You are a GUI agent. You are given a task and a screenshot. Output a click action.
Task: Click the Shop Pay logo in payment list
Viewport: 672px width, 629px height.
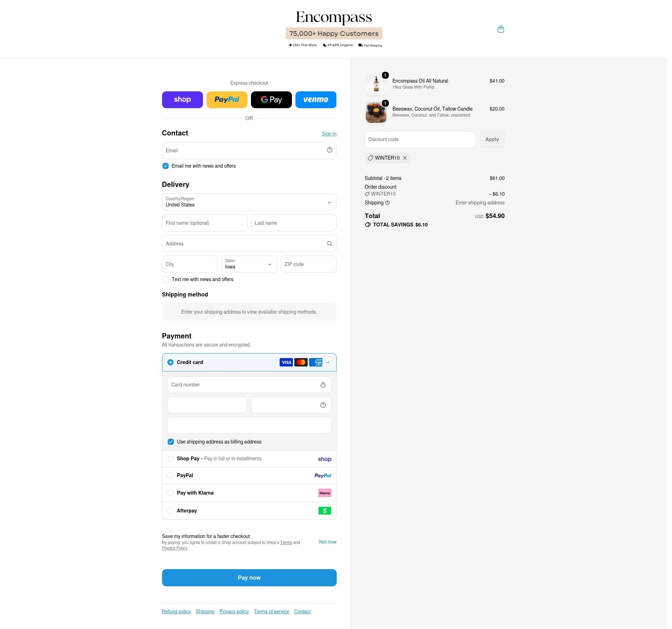point(324,459)
